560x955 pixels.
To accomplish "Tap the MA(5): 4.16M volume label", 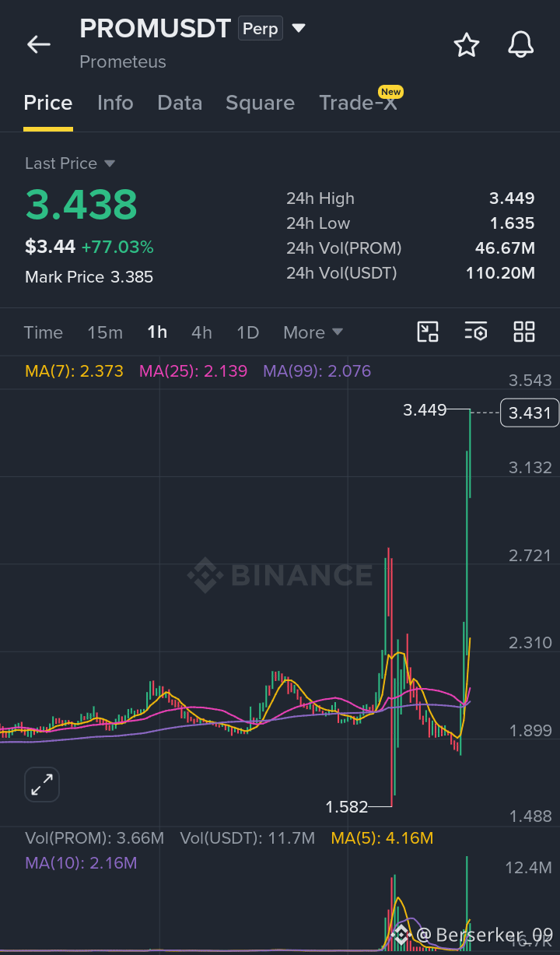I will coord(382,838).
